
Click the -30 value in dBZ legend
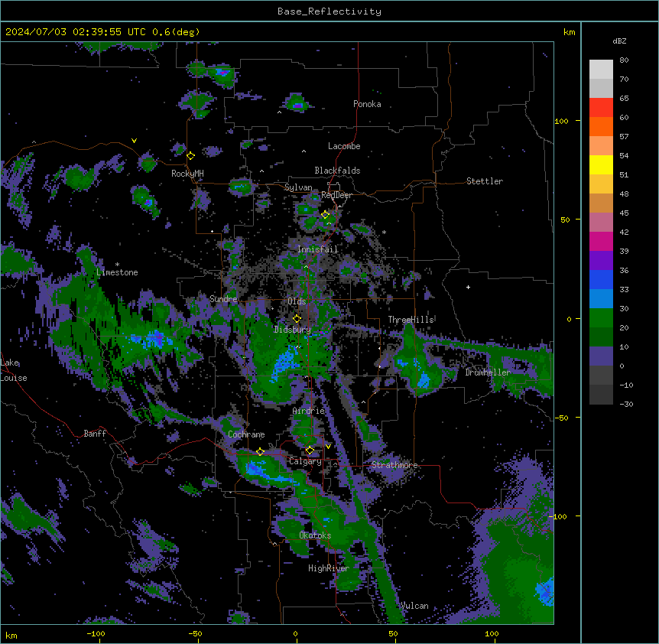pos(626,405)
